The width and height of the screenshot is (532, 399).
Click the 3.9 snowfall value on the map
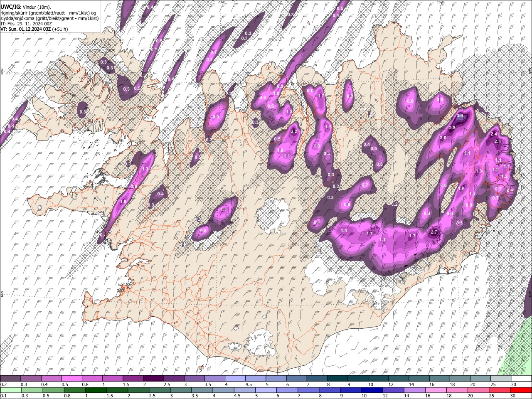point(460,116)
